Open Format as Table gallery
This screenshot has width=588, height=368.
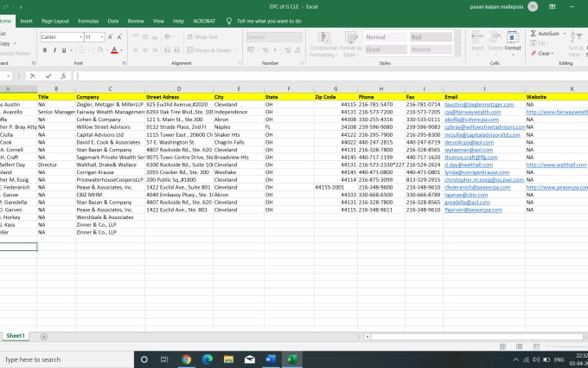[x=350, y=44]
